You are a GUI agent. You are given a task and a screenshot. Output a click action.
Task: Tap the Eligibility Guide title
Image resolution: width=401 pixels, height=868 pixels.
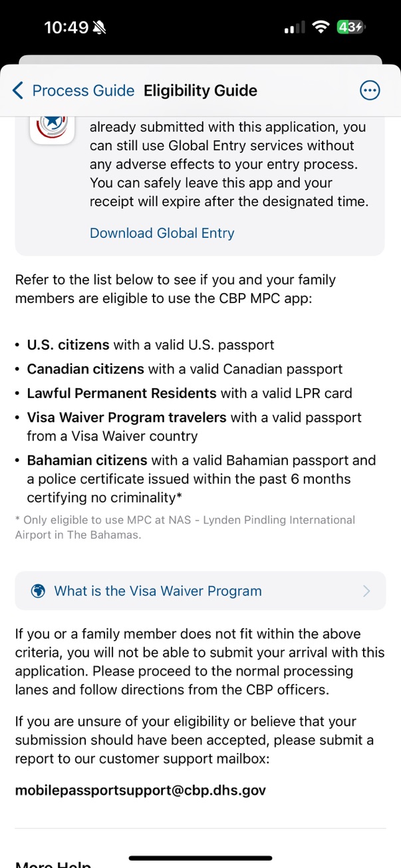tap(200, 90)
